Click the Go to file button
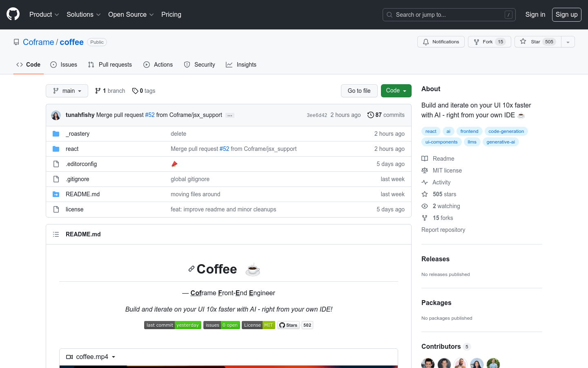Image resolution: width=588 pixels, height=368 pixels. click(x=359, y=91)
